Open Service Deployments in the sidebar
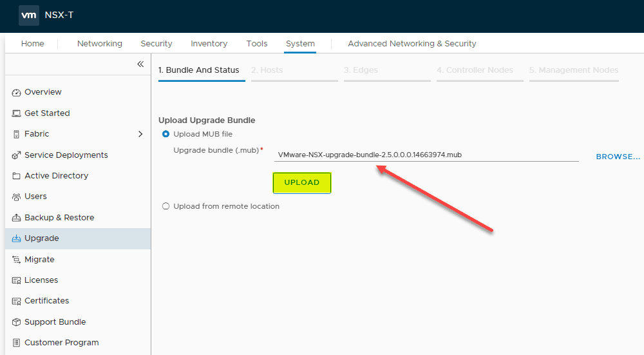 (x=66, y=155)
